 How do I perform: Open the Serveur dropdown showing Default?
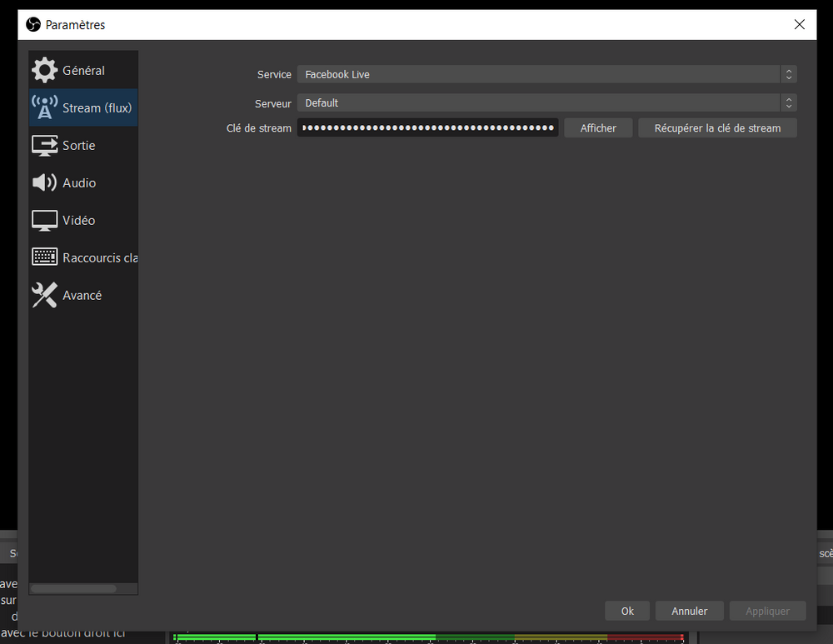546,102
